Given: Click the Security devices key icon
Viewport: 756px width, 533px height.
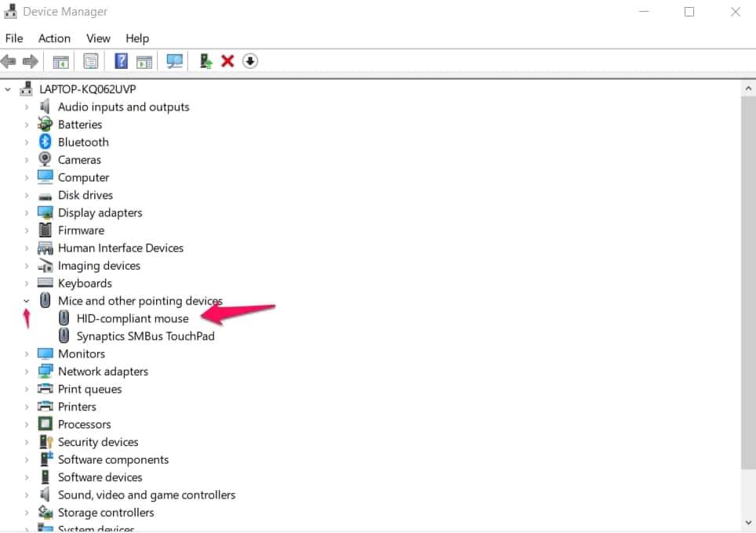Looking at the screenshot, I should pyautogui.click(x=45, y=442).
